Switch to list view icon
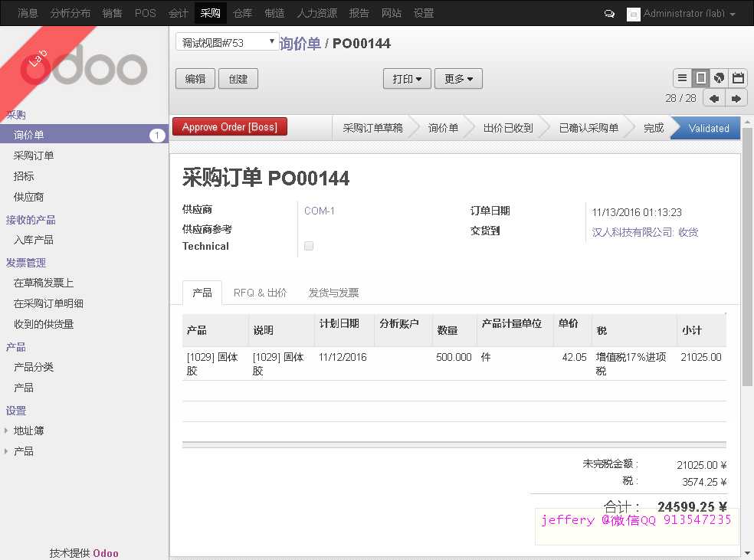The height and width of the screenshot is (560, 754). pos(682,78)
